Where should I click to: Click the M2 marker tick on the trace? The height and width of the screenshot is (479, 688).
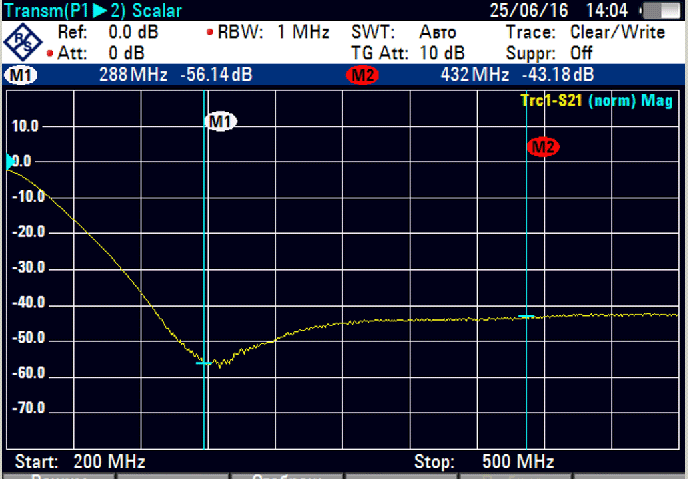click(527, 317)
